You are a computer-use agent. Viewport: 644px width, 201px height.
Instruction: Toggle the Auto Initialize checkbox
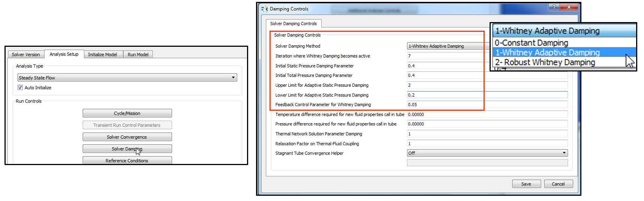[x=20, y=88]
